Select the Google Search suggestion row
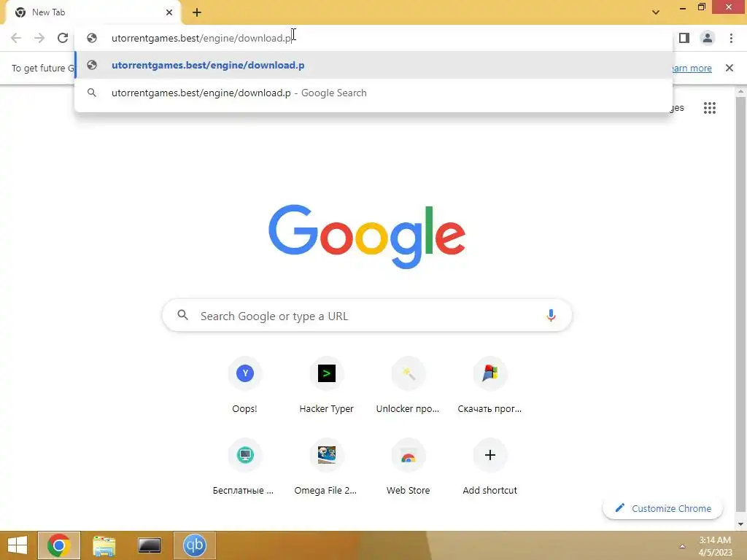This screenshot has width=747, height=560. click(x=373, y=93)
